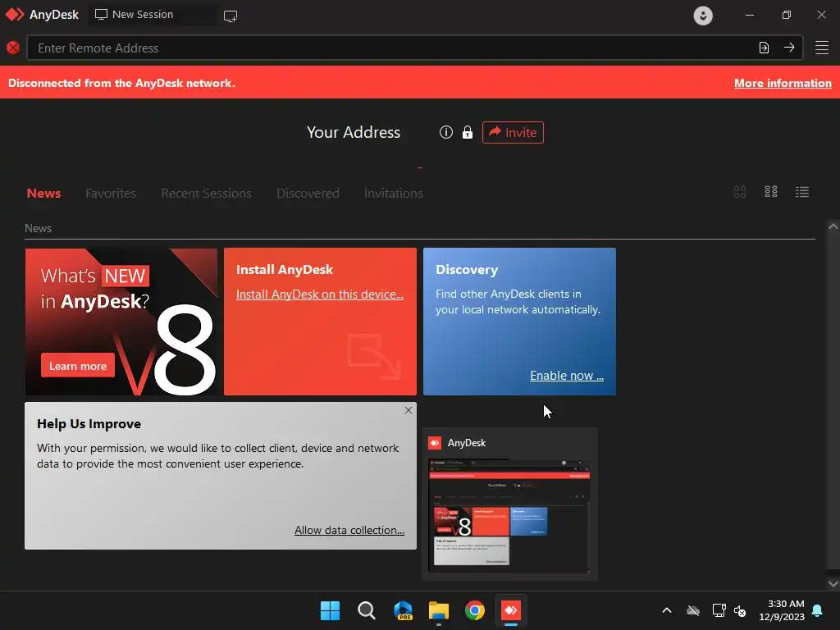Viewport: 840px width, 630px height.
Task: Select the small tiles view icon
Action: (x=771, y=192)
